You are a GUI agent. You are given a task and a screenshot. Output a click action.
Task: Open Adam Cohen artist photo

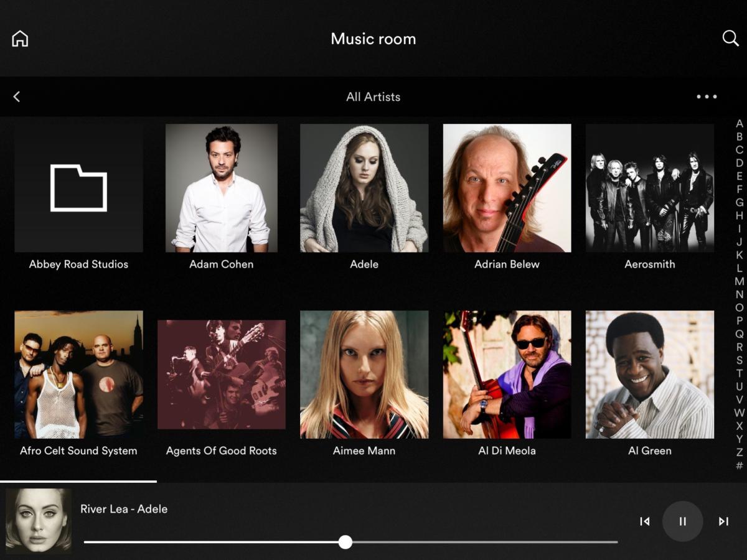(222, 188)
